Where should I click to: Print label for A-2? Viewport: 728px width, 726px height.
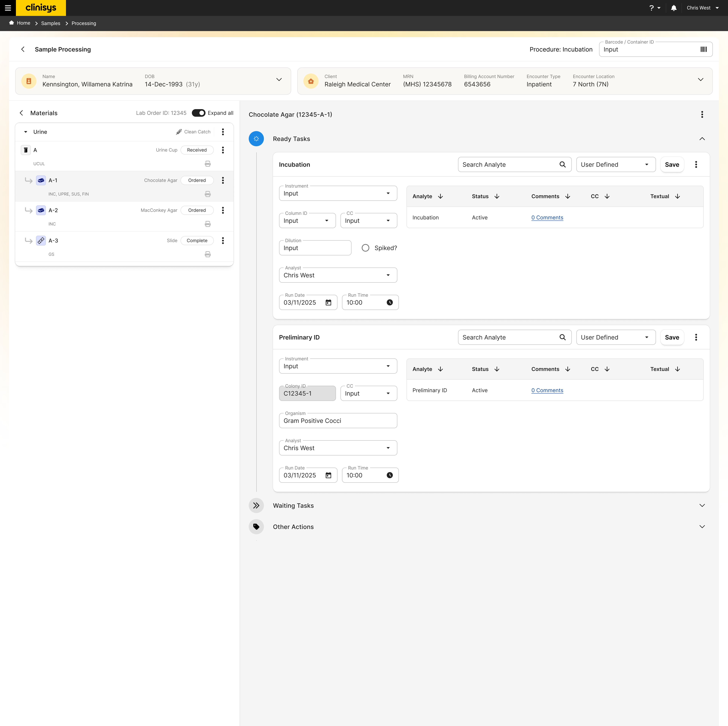[x=208, y=224]
